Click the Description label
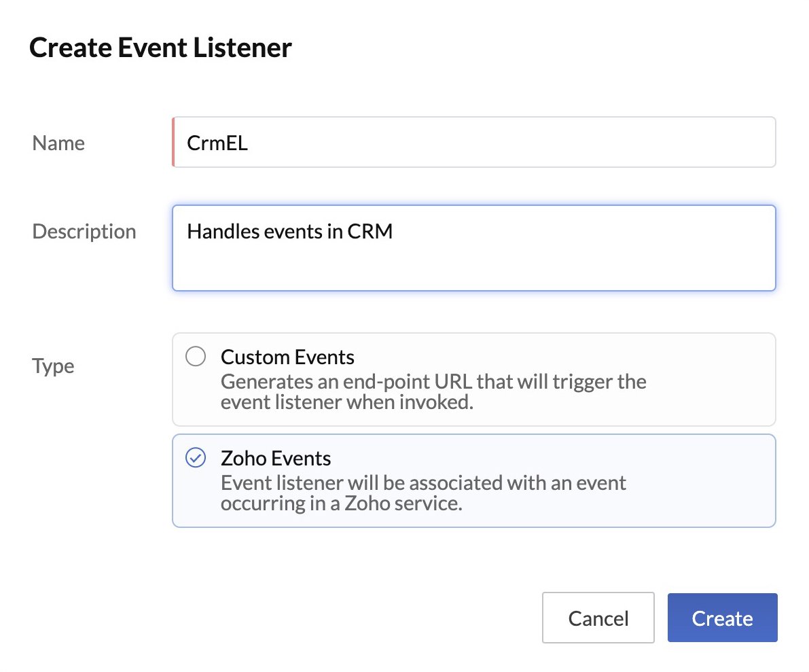809x672 pixels. [84, 231]
